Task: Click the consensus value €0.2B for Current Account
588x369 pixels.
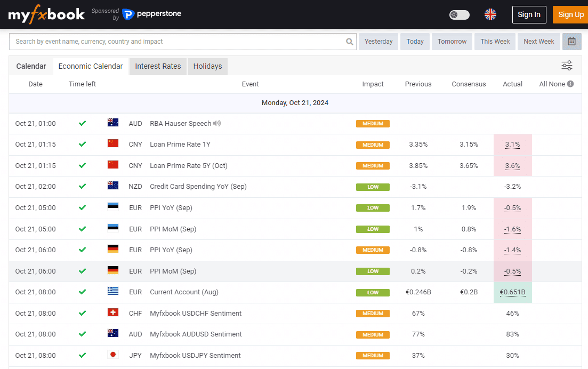Action: point(469,292)
